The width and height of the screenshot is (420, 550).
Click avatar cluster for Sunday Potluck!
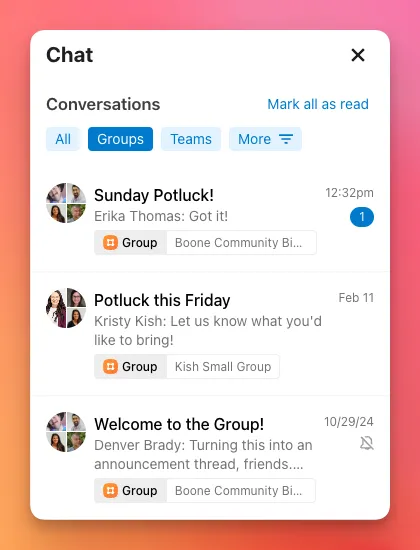[66, 203]
